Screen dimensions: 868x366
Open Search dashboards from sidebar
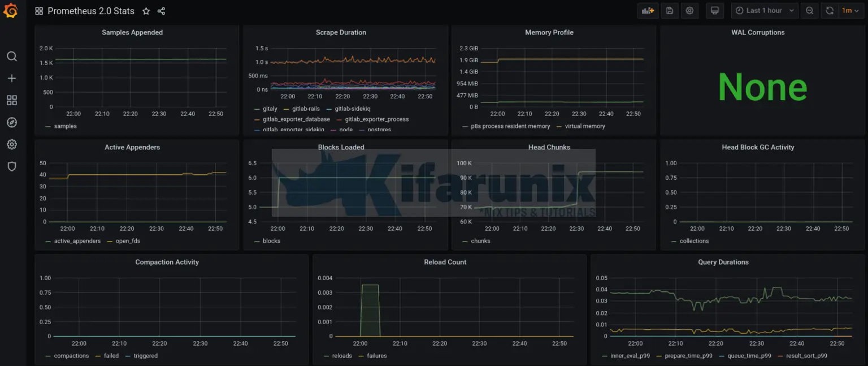point(11,56)
